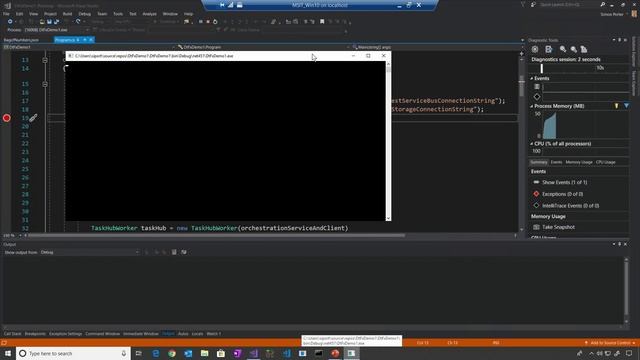Viewport: 640px width, 360px height.
Task: Click Zoom In icon in Diagnostic Tools
Action: click(x=563, y=49)
